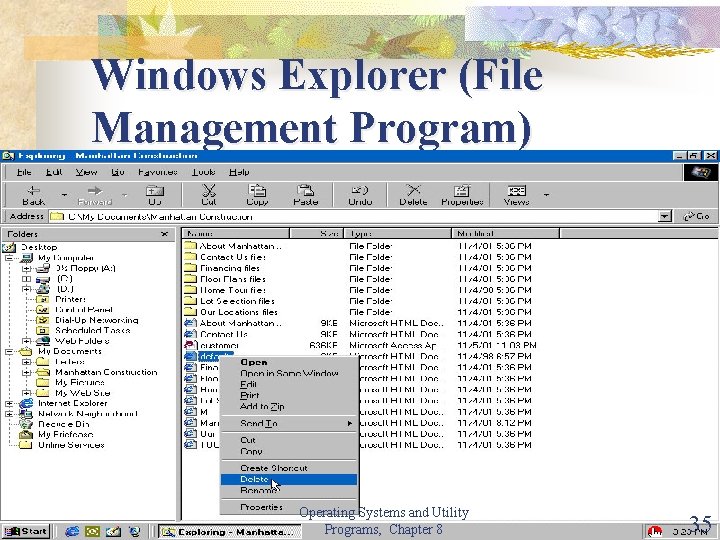Open the Edit menu
This screenshot has height=540, width=720.
click(54, 172)
